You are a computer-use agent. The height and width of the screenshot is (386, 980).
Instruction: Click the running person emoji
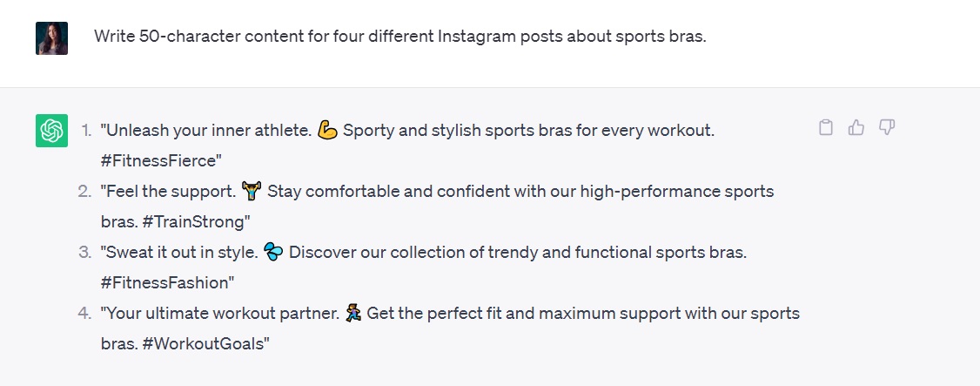tap(352, 314)
